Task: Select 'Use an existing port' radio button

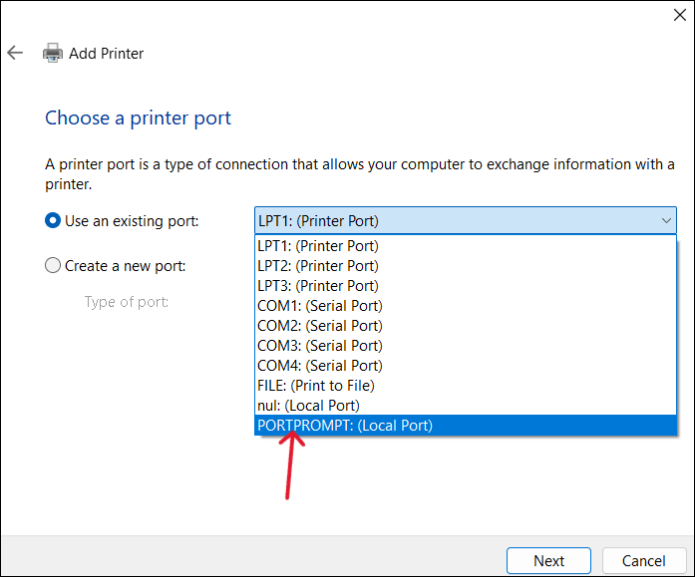Action: [x=53, y=221]
